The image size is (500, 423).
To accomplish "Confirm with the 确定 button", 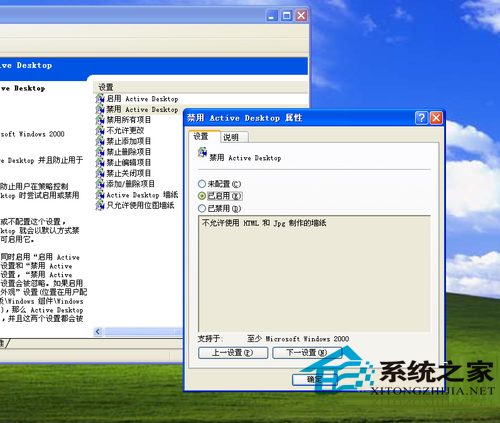I will pyautogui.click(x=314, y=379).
